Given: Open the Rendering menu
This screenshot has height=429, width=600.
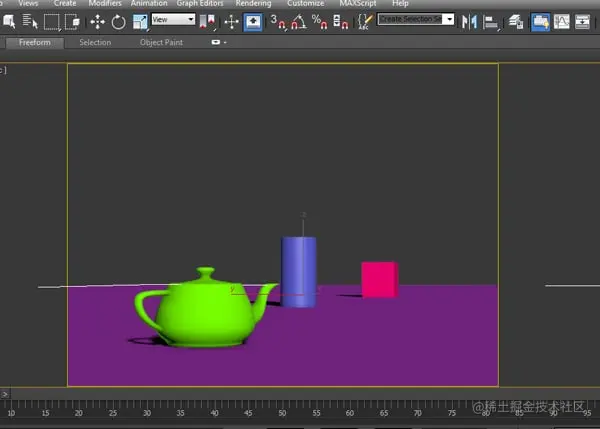Looking at the screenshot, I should point(253,3).
